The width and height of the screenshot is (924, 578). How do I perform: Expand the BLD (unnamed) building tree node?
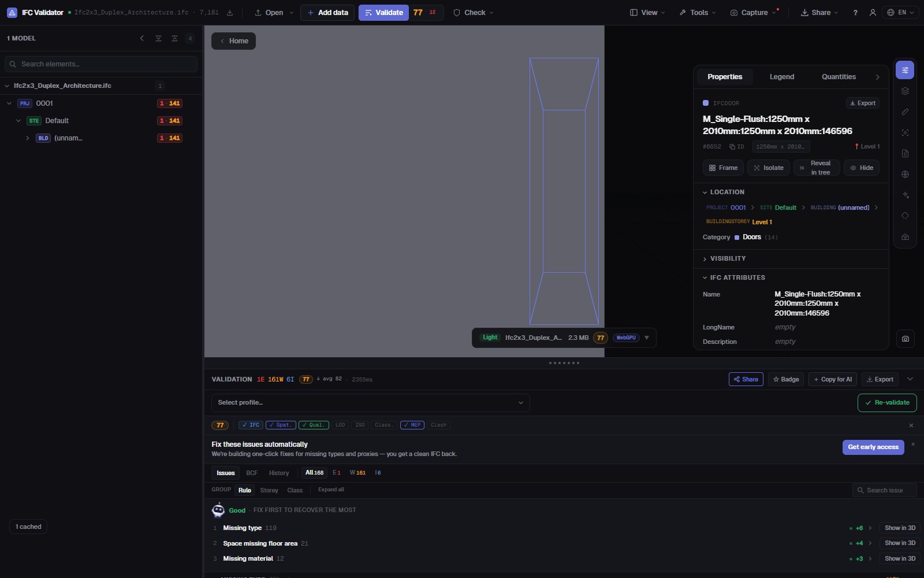pos(27,138)
